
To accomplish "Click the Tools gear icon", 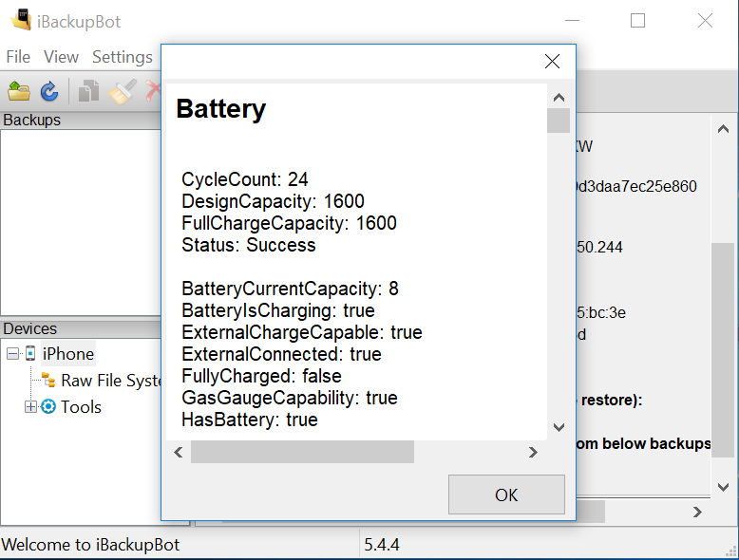I will (48, 406).
